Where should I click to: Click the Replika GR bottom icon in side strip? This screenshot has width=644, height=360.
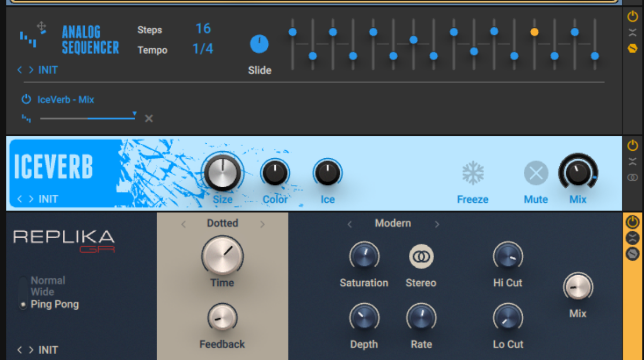pos(633,254)
